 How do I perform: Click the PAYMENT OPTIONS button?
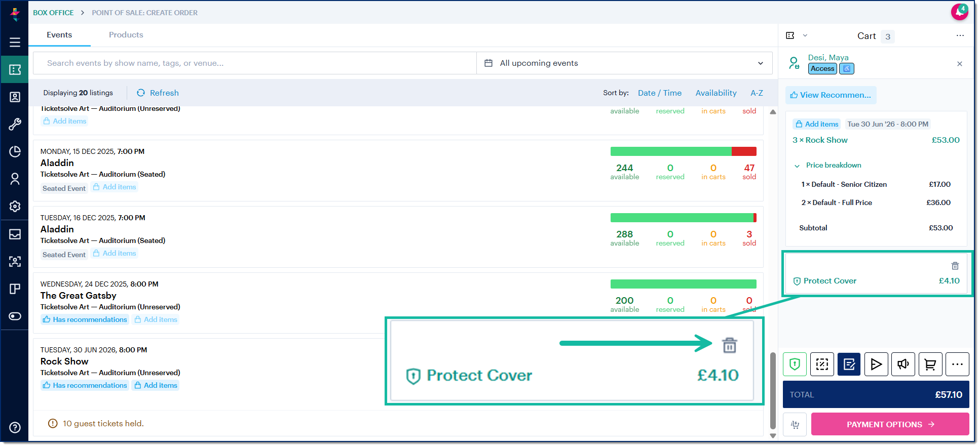[x=890, y=424]
